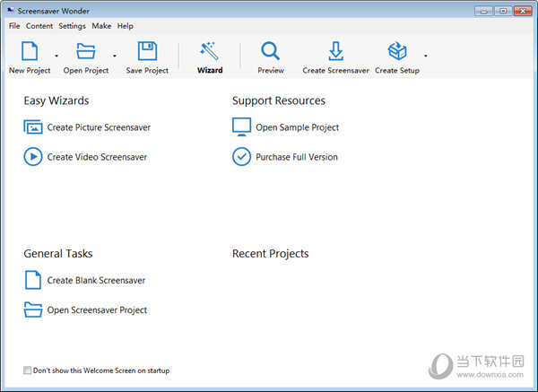Image resolution: width=538 pixels, height=392 pixels.
Task: Click the monitor icon beside Open Sample Project
Action: pyautogui.click(x=241, y=127)
